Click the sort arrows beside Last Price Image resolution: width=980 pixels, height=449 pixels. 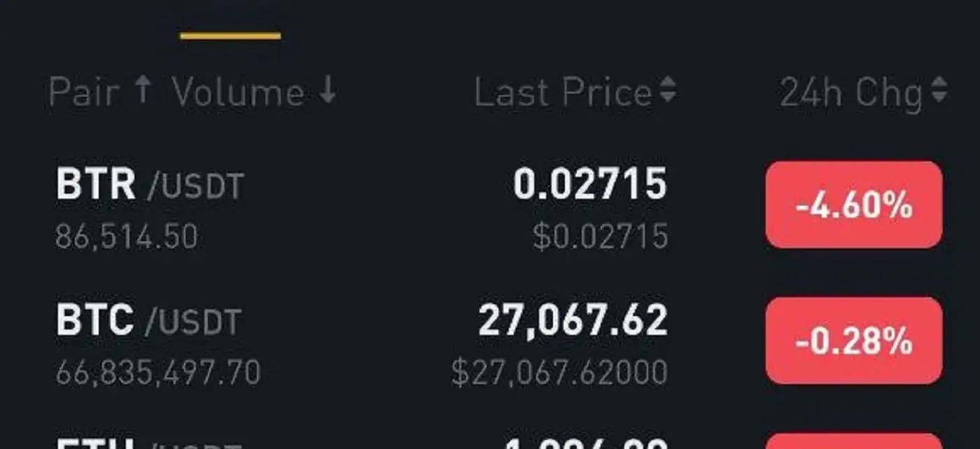pos(668,91)
